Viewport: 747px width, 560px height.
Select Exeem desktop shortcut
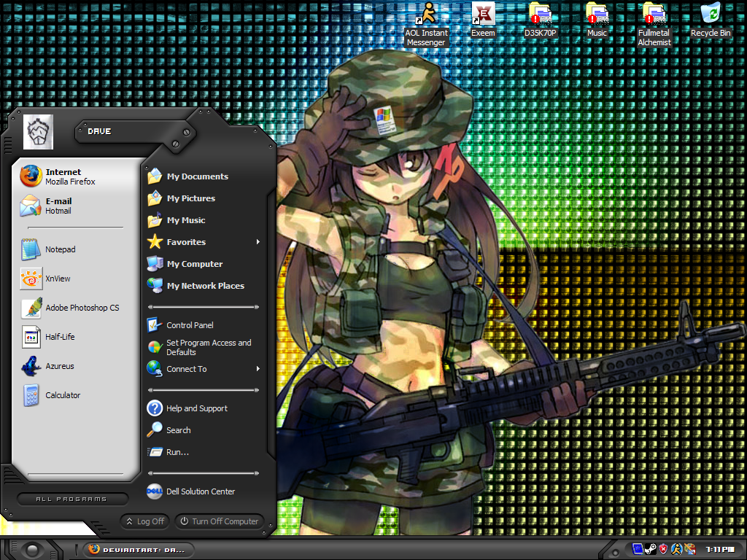(483, 20)
